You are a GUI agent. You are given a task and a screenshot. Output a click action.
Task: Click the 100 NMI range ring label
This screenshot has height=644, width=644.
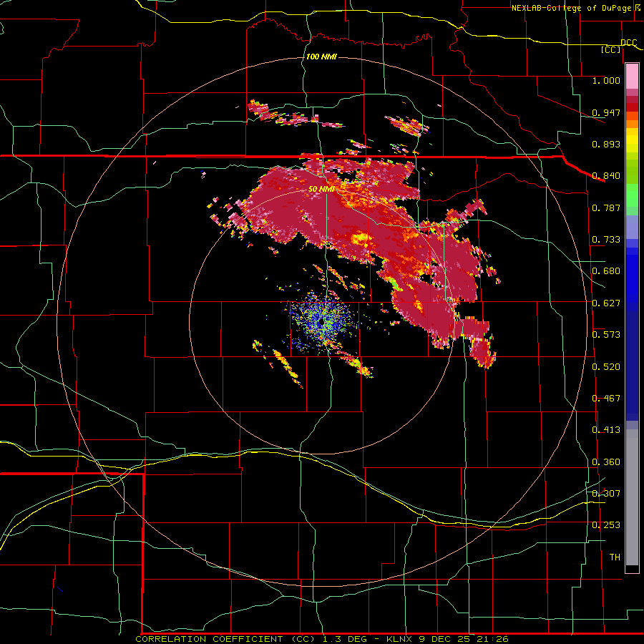click(321, 57)
